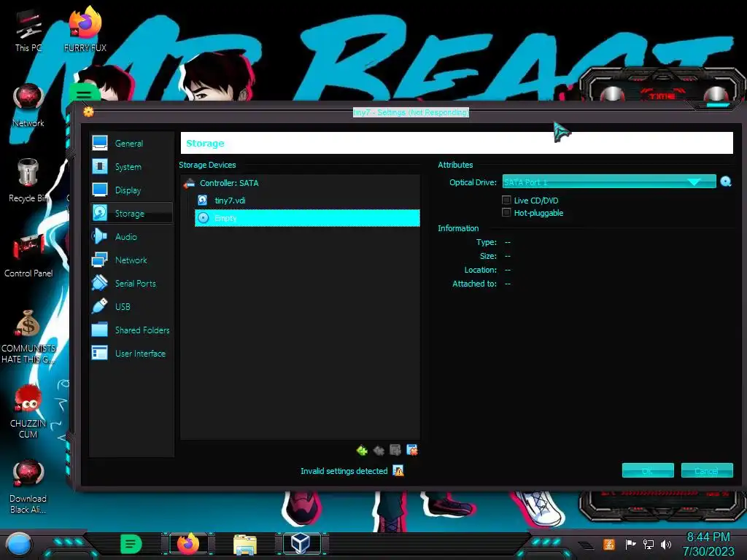The width and height of the screenshot is (747, 560).
Task: Open the System settings category
Action: (131, 167)
